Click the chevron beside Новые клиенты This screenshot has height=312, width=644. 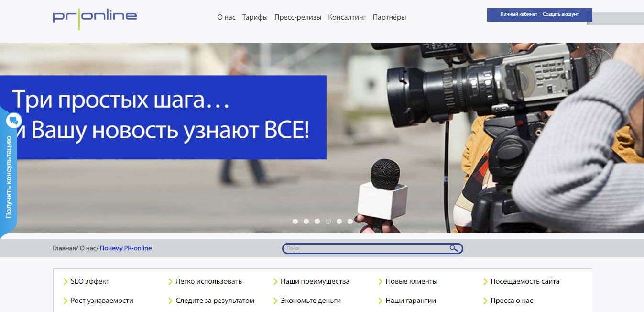(381, 281)
